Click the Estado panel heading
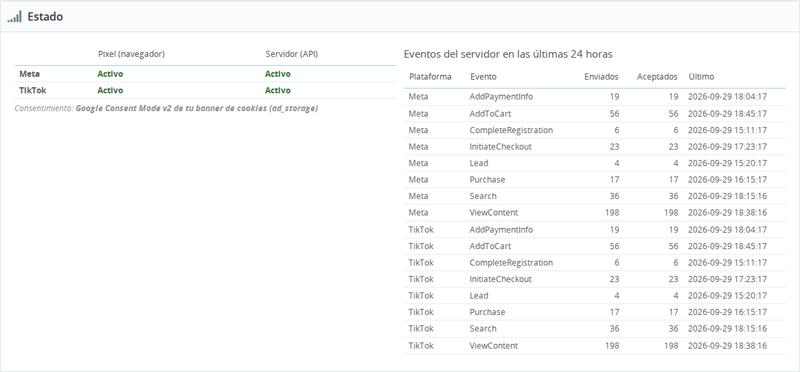The width and height of the screenshot is (800, 372). coord(45,17)
